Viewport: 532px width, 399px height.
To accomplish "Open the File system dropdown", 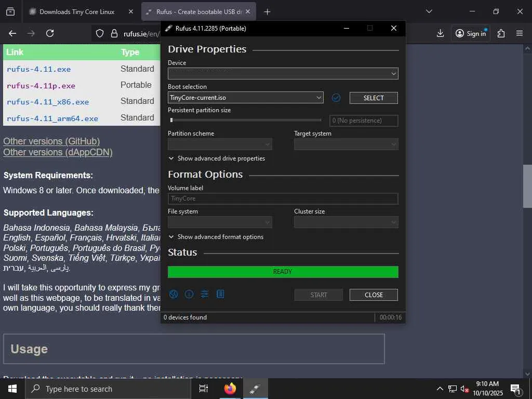I will [220, 222].
